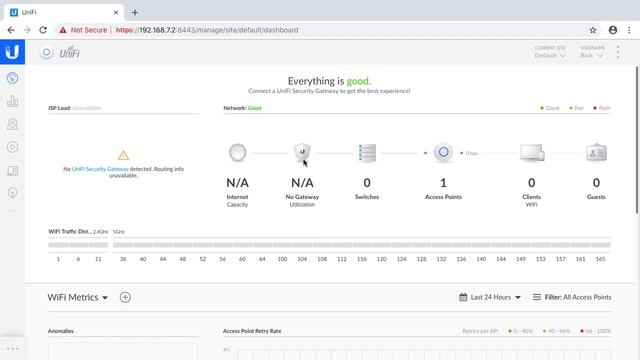Expand the sidebar three-dots menu at bottom
The width and height of the screenshot is (640, 360).
coord(12,349)
